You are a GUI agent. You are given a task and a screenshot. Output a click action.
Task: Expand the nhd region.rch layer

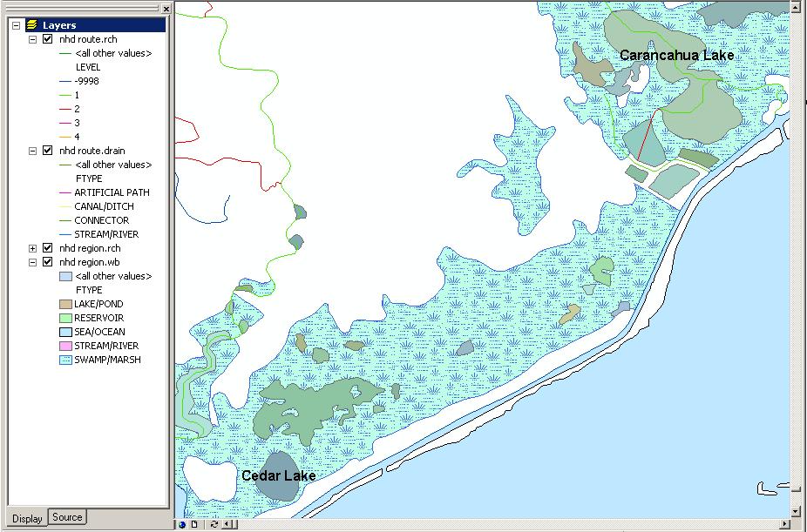tap(32, 248)
